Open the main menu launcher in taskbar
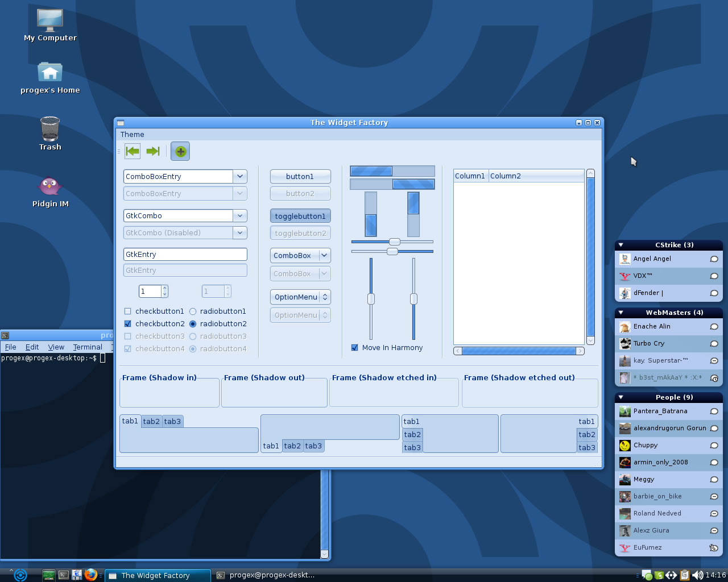728x582 pixels. [x=20, y=575]
